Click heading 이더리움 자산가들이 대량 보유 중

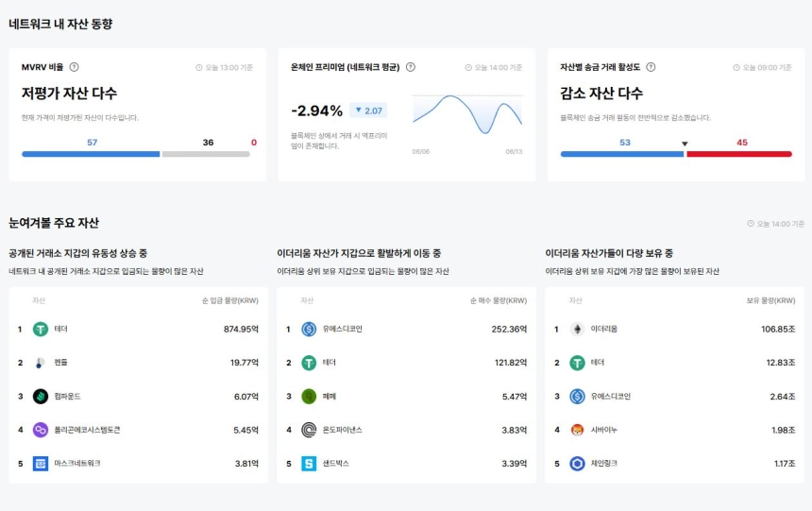[609, 253]
